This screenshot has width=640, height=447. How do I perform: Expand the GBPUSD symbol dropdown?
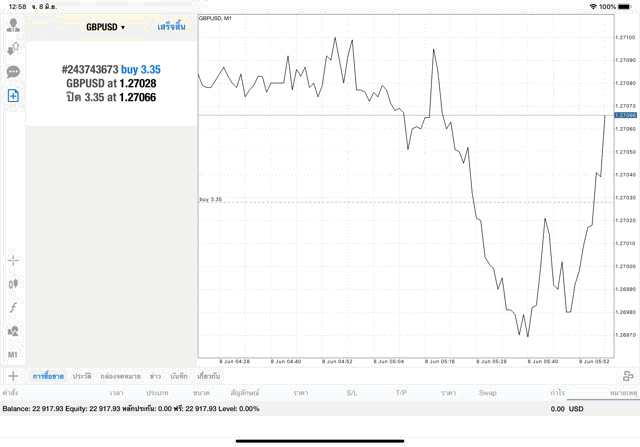coord(105,27)
